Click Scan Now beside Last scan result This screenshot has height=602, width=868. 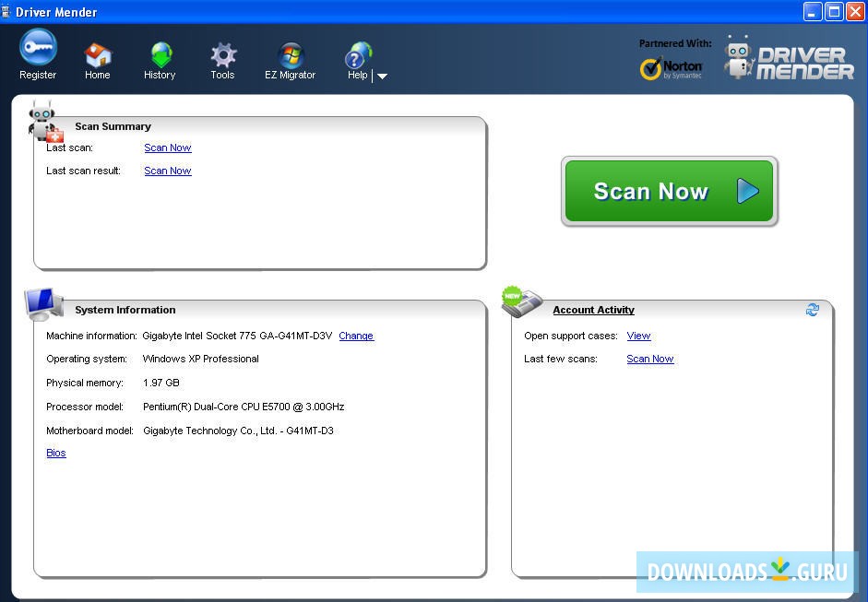(167, 171)
